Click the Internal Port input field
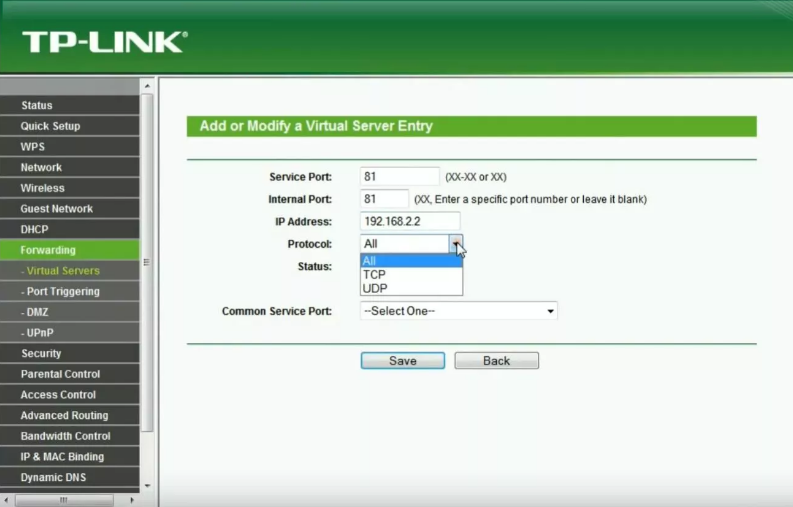793x507 pixels. click(x=384, y=199)
